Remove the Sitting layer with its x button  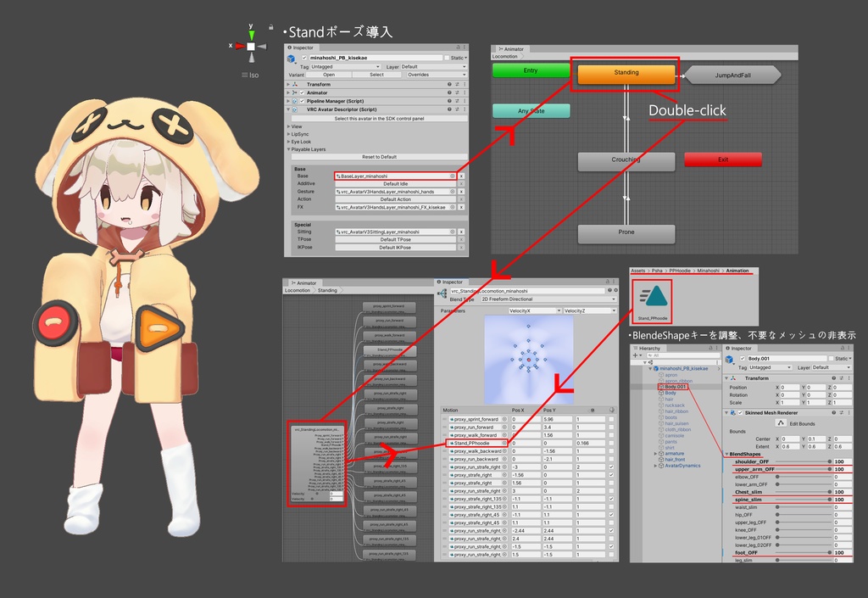[461, 232]
